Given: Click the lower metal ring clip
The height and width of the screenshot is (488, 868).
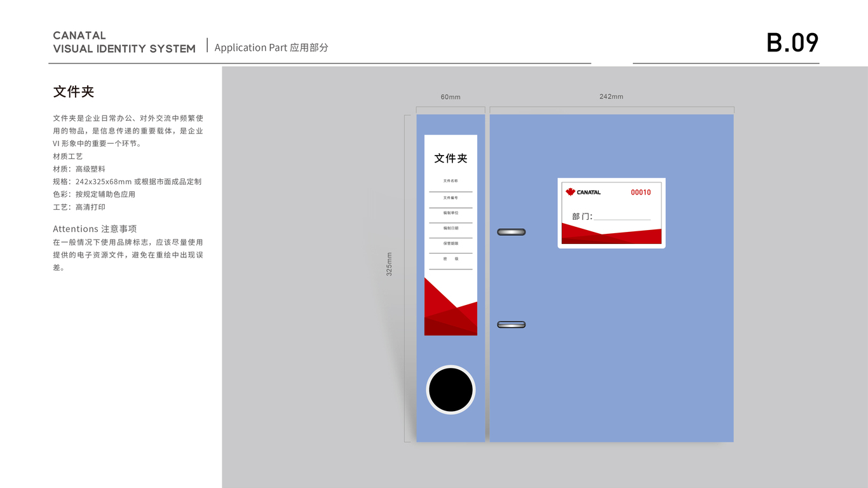Looking at the screenshot, I should click(x=511, y=325).
